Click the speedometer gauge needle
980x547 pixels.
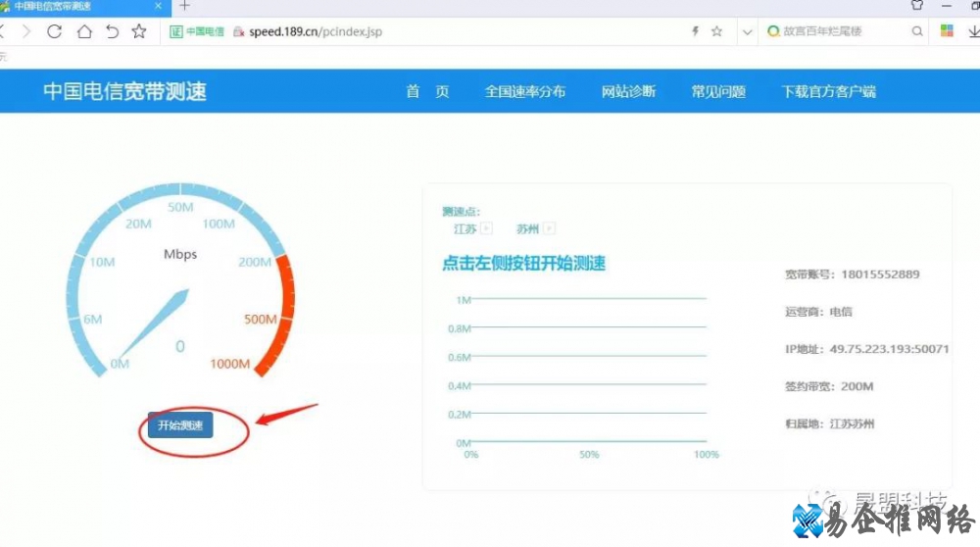tap(154, 325)
